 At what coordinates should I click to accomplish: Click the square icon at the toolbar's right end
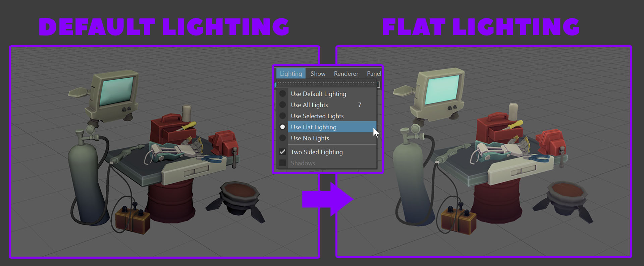tap(378, 85)
